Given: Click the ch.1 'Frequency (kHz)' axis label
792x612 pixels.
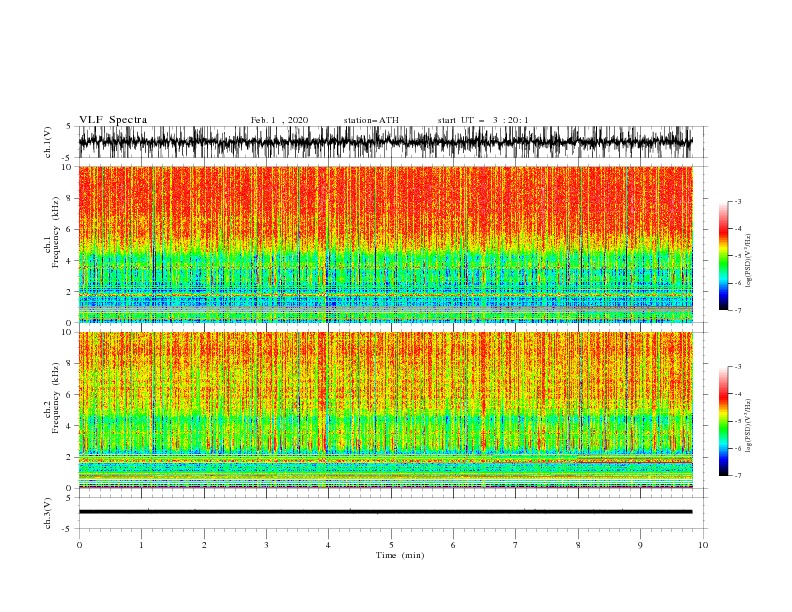Looking at the screenshot, I should click(56, 230).
